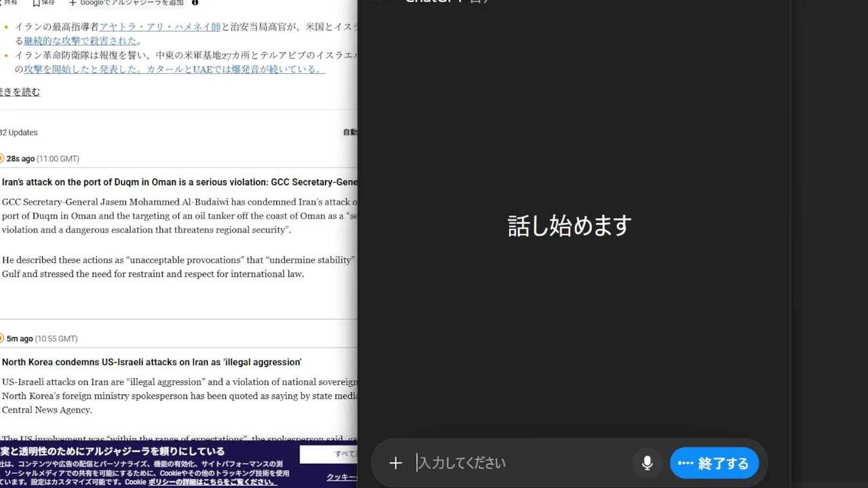The width and height of the screenshot is (868, 488).
Task: Click the 'unacceptable provocations' paragraph
Action: [x=179, y=267]
